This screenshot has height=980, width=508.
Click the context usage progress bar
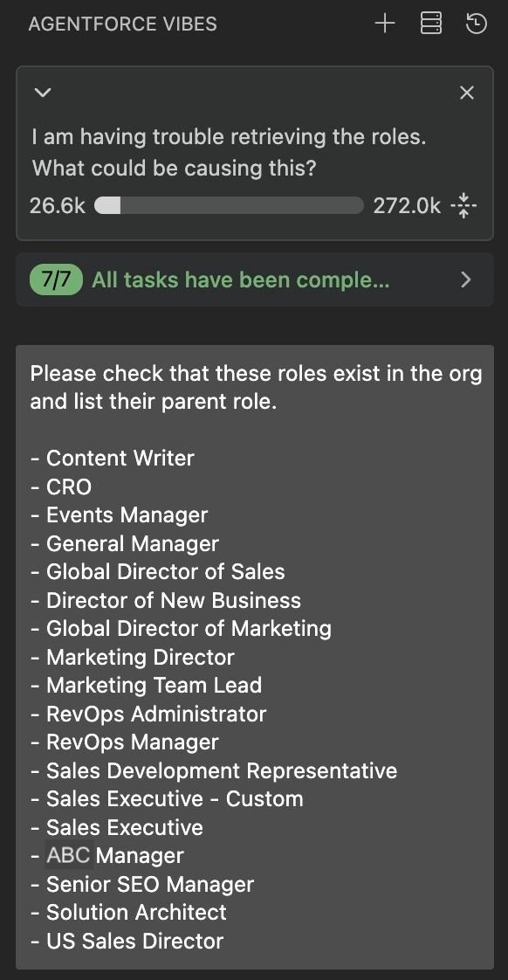coord(229,205)
